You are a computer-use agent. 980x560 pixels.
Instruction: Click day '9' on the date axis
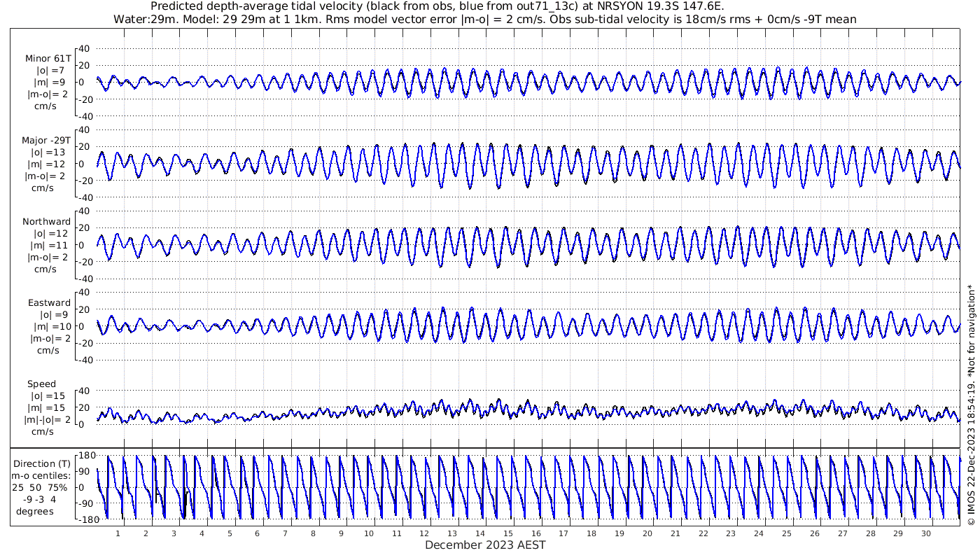(341, 533)
